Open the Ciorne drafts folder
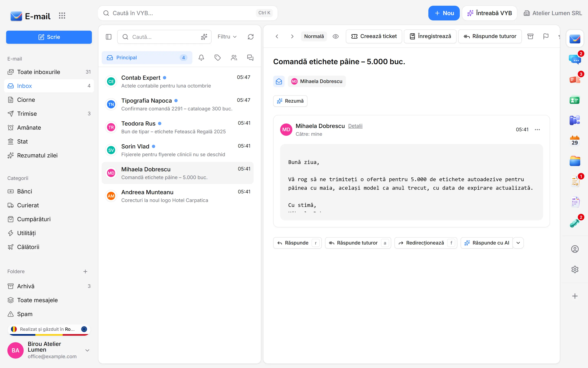This screenshot has width=588, height=368. pos(49,100)
